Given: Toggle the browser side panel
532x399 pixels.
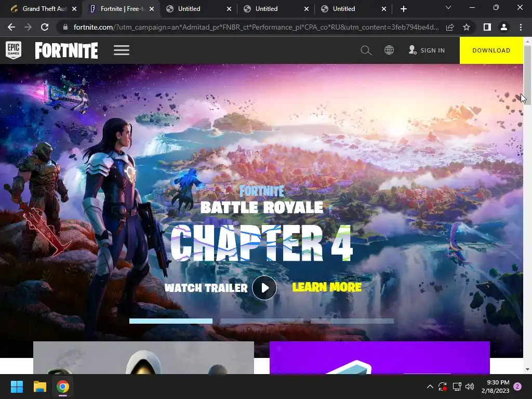Looking at the screenshot, I should (487, 27).
